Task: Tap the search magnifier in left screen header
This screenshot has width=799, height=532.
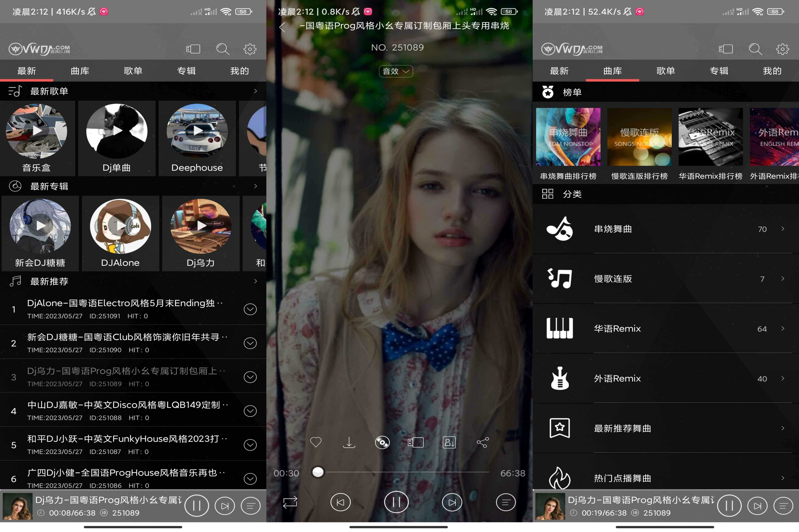Action: click(223, 49)
